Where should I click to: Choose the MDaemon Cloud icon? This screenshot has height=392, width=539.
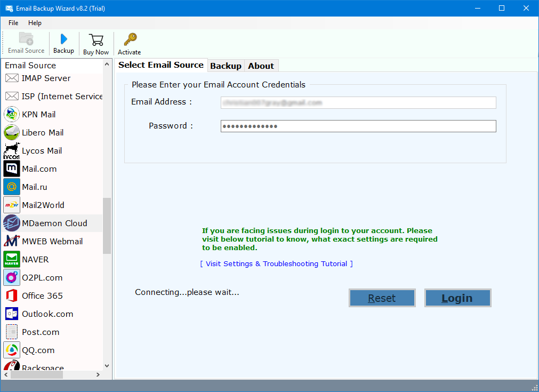click(12, 223)
